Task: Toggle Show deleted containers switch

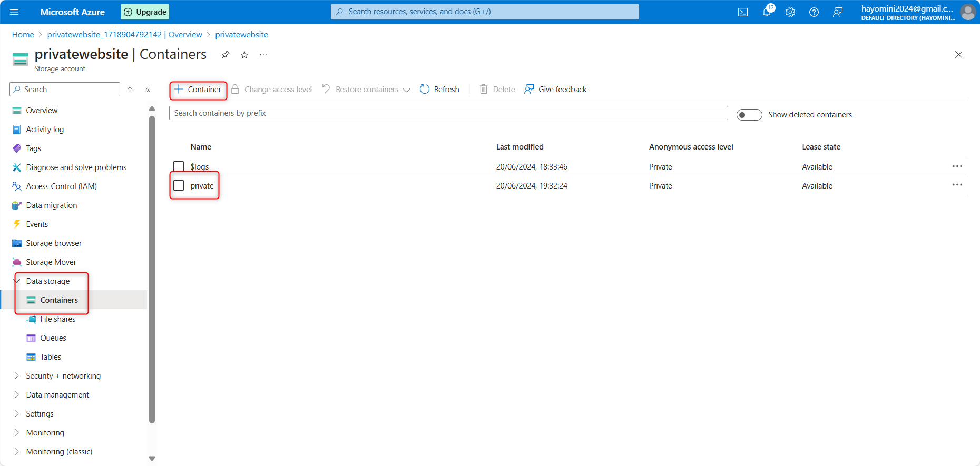Action: [x=749, y=115]
